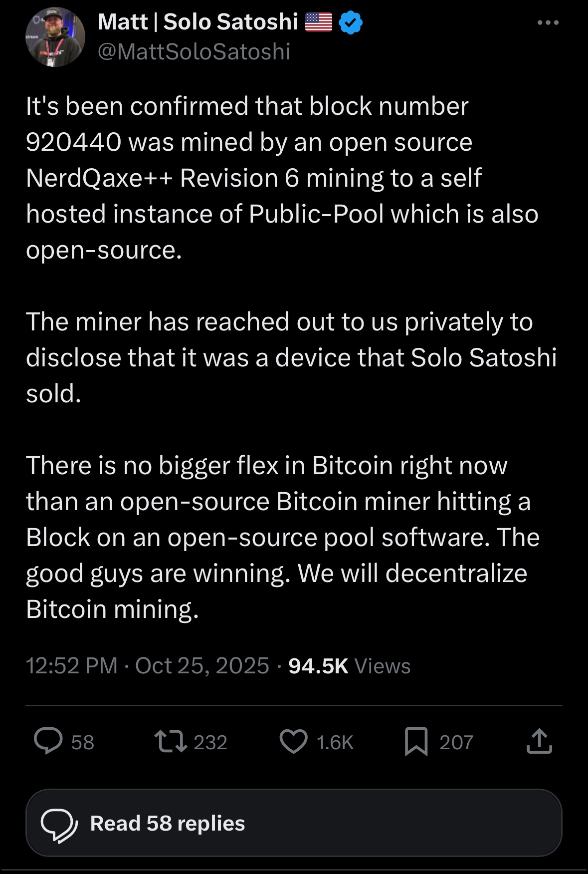Open the three-dot more options menu
The image size is (588, 874).
pyautogui.click(x=548, y=22)
